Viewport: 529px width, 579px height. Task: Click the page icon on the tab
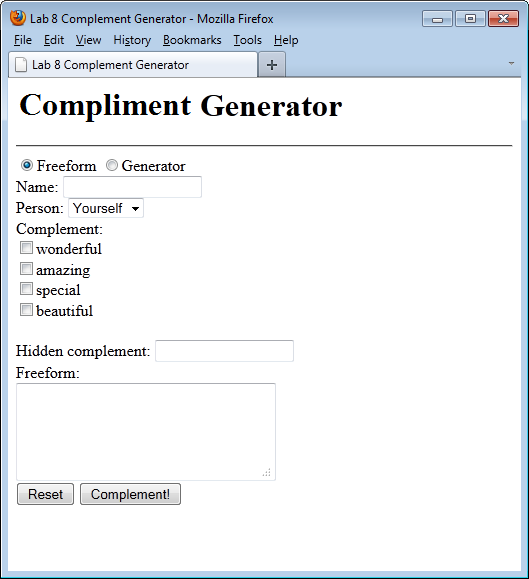pos(21,65)
